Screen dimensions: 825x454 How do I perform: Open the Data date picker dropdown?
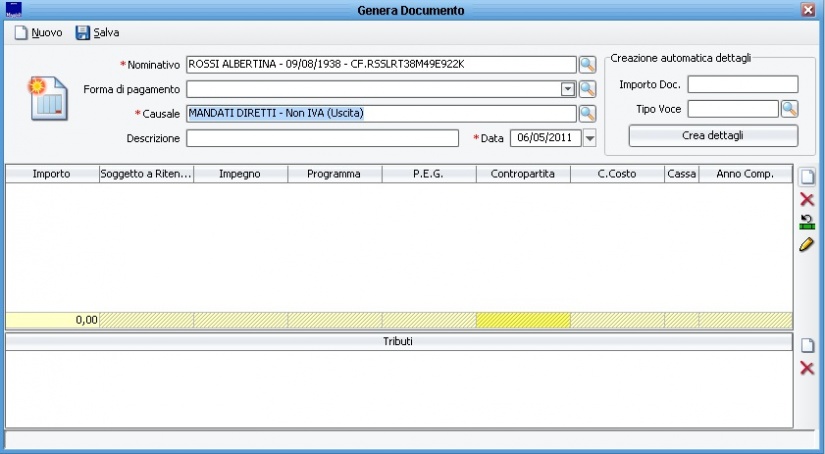589,138
